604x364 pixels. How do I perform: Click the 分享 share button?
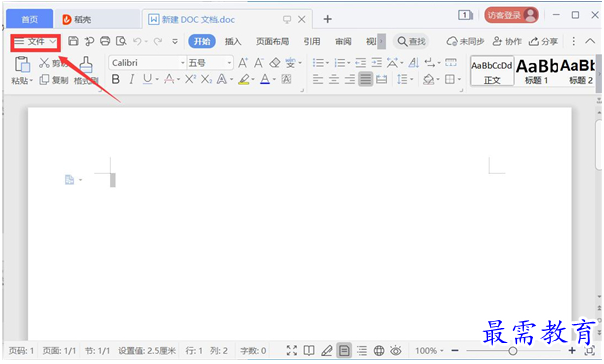coord(543,42)
